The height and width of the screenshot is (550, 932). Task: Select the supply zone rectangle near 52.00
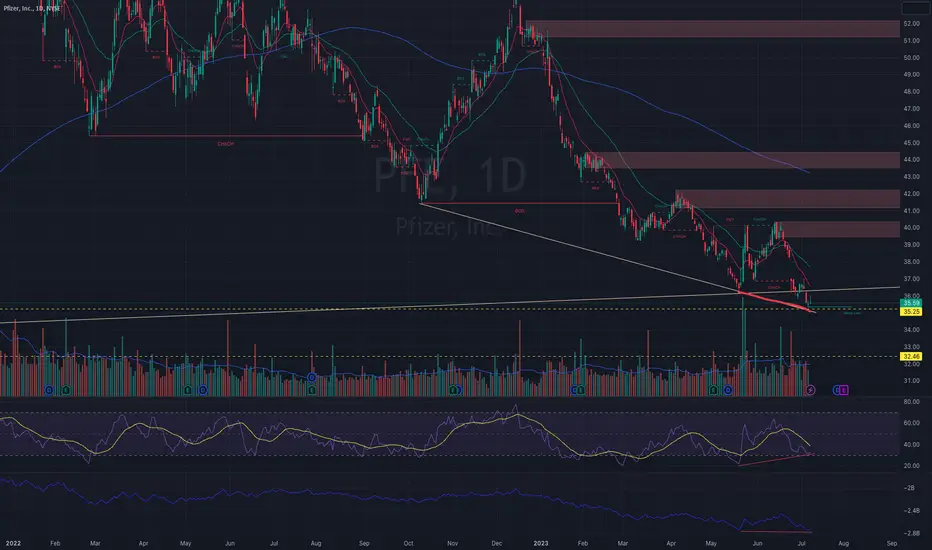tap(713, 29)
